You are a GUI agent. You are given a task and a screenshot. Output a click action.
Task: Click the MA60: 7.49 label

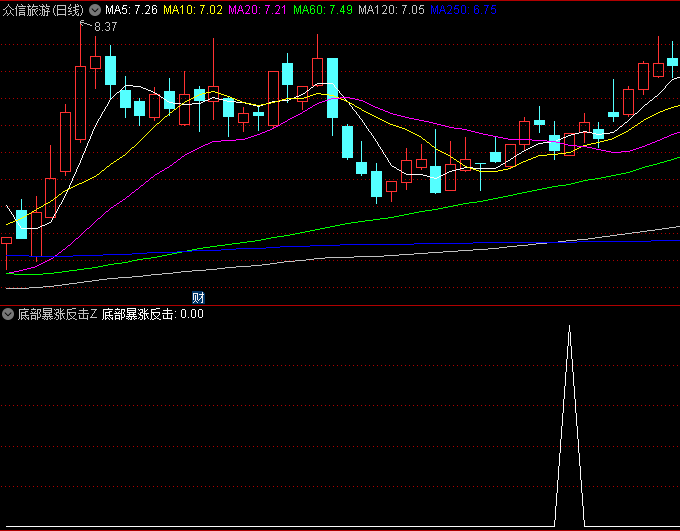pyautogui.click(x=323, y=10)
